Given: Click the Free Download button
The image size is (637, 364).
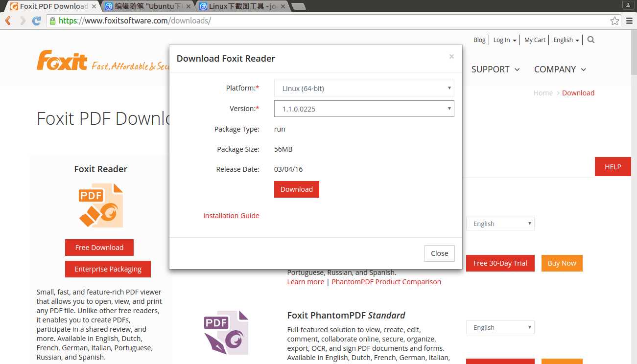Looking at the screenshot, I should coord(99,248).
